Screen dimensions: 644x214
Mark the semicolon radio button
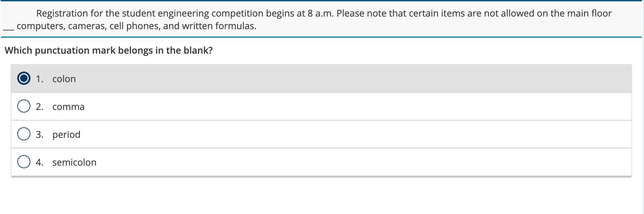coord(24,162)
